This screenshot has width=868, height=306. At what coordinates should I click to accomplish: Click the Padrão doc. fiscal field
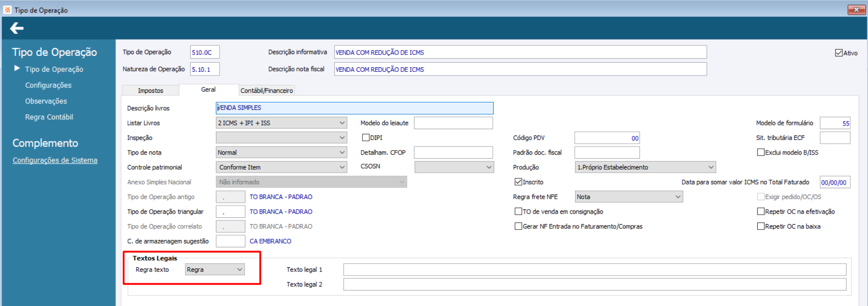[607, 152]
